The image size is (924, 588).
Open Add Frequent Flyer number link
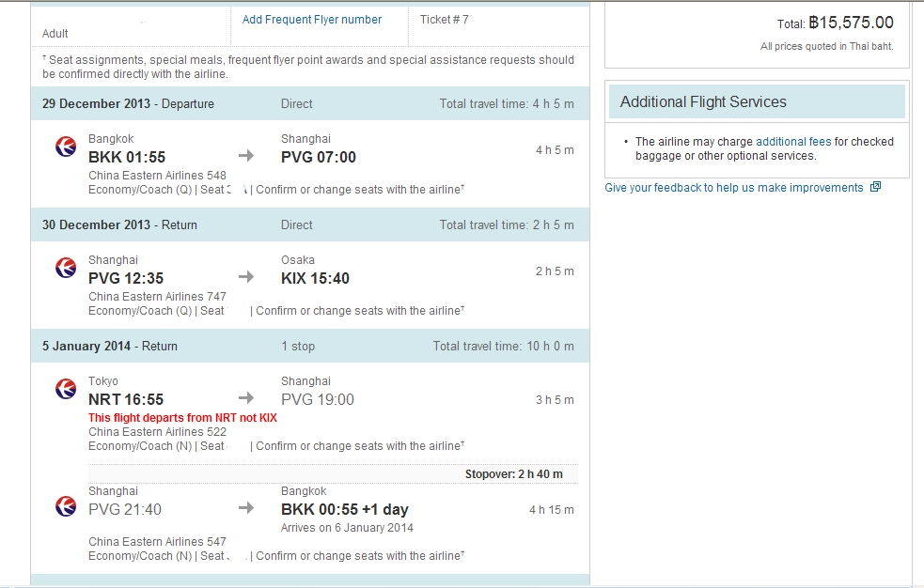(312, 20)
